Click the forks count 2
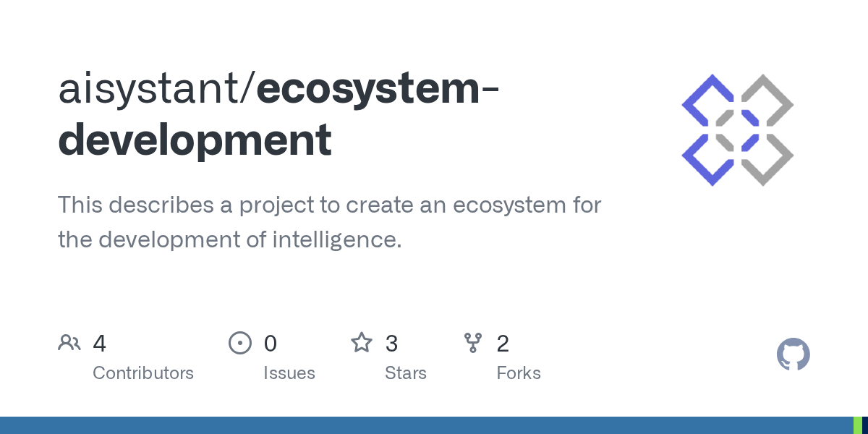Screen dimensions: 868x434 (503, 344)
